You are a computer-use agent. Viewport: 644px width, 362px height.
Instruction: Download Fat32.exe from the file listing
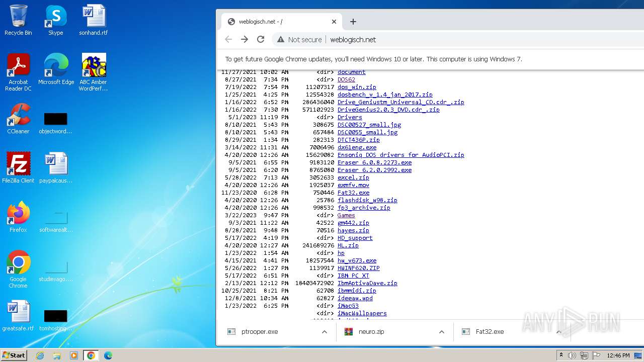point(353,193)
